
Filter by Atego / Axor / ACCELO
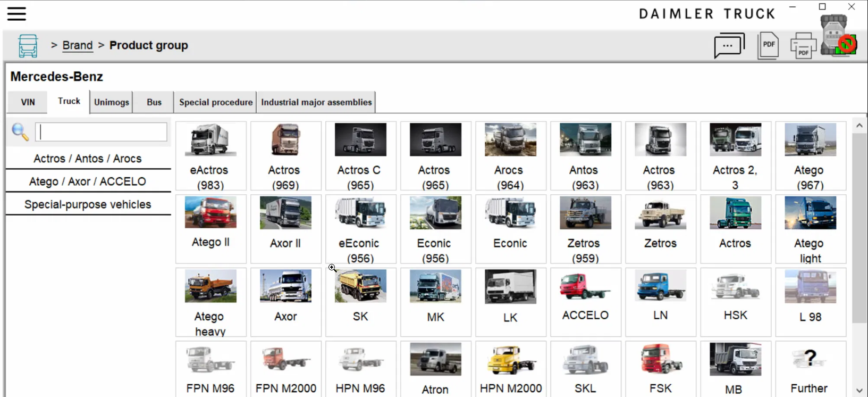pyautogui.click(x=88, y=181)
